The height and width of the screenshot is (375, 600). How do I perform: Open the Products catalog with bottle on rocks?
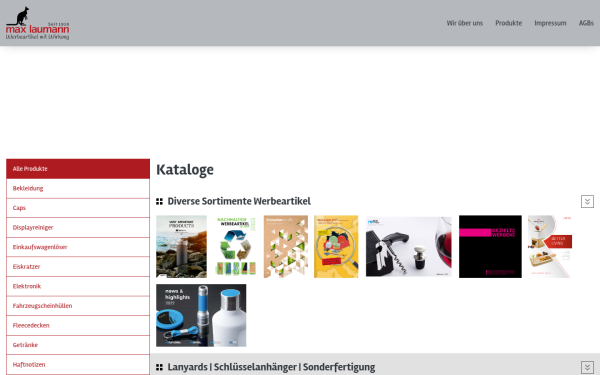181,246
